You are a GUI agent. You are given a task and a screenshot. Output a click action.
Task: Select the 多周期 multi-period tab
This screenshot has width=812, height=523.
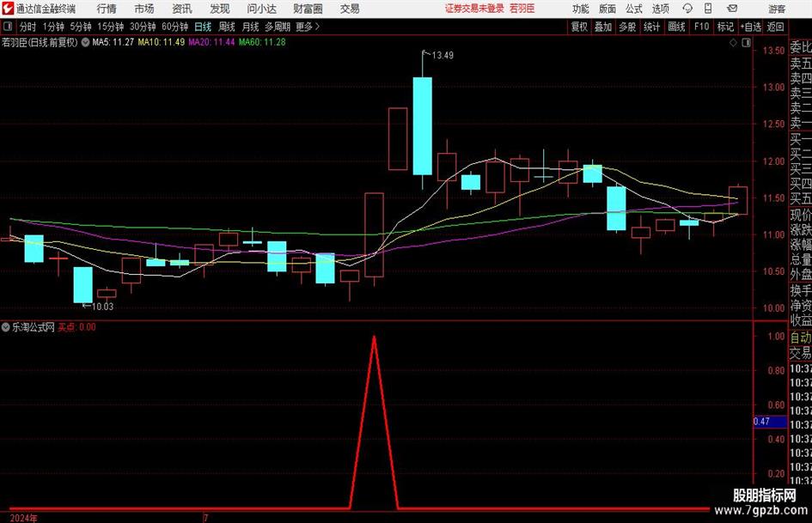278,27
